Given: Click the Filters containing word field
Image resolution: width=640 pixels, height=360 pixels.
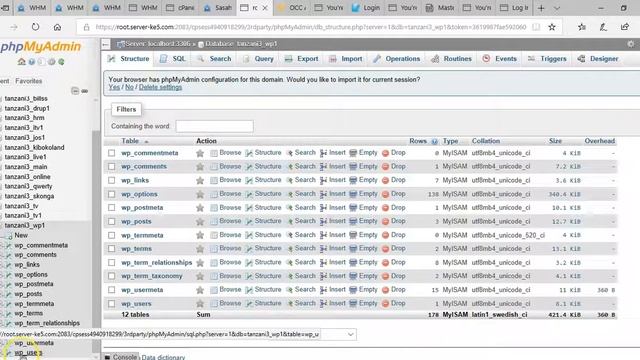Looking at the screenshot, I should [214, 126].
